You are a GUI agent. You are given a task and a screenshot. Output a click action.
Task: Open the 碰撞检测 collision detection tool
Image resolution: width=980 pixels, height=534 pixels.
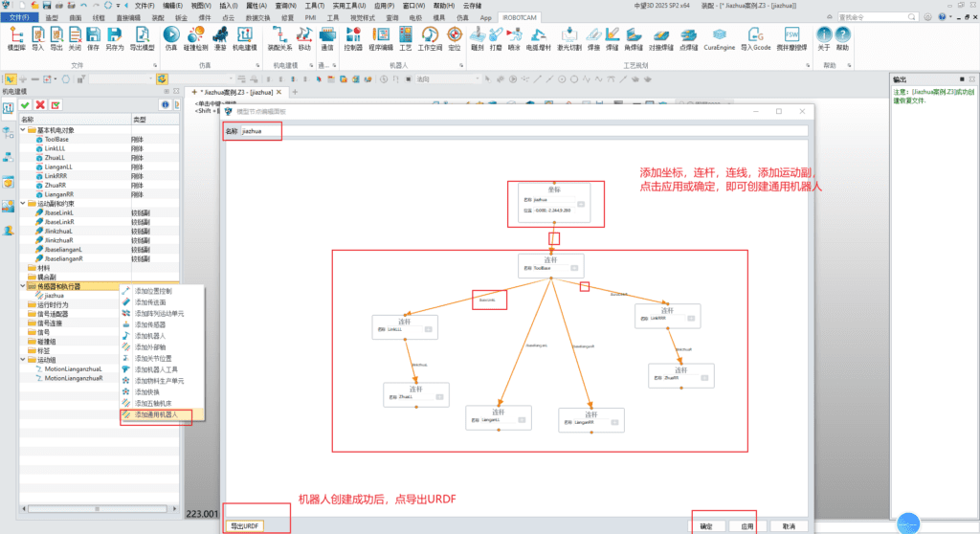[x=195, y=36]
